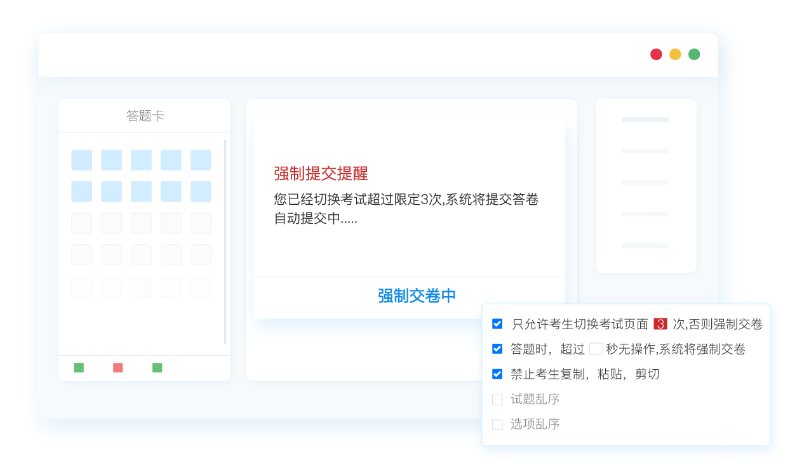This screenshot has width=802, height=476.
Task: Toggle the 答题时，超过 秒无操作 checkbox
Action: tap(497, 349)
